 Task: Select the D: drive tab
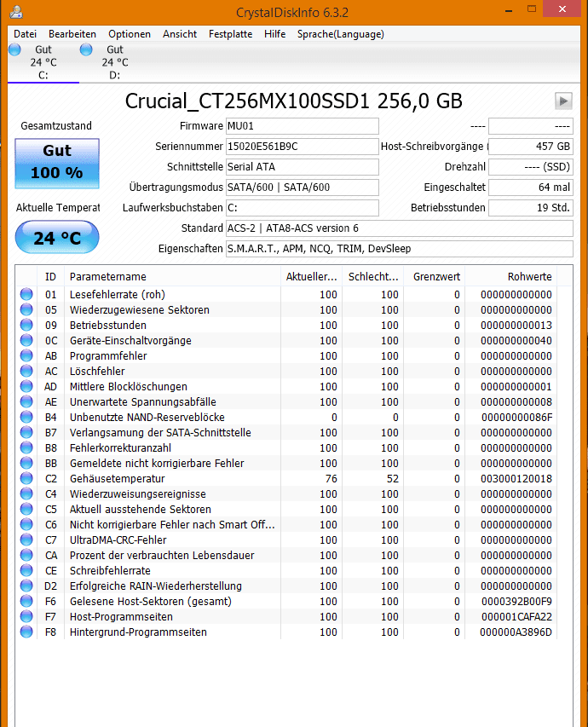pos(114,62)
